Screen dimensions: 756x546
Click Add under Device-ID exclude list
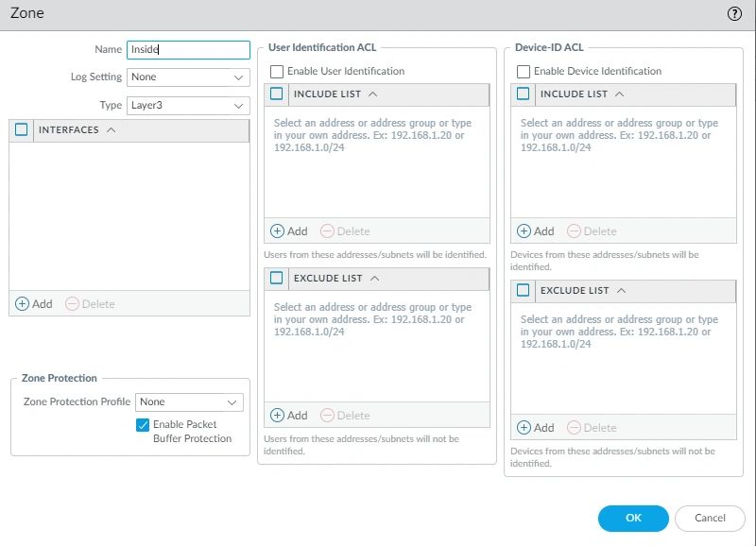click(x=524, y=428)
